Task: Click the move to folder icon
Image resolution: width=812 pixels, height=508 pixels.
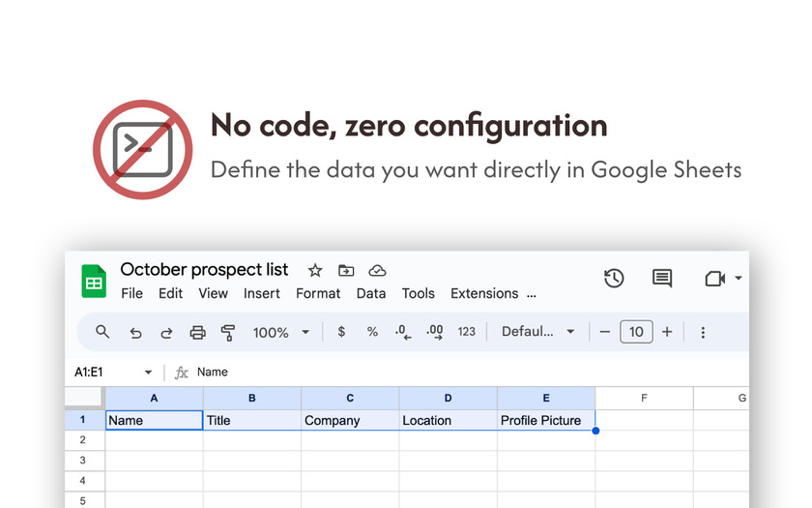Action: tap(346, 270)
